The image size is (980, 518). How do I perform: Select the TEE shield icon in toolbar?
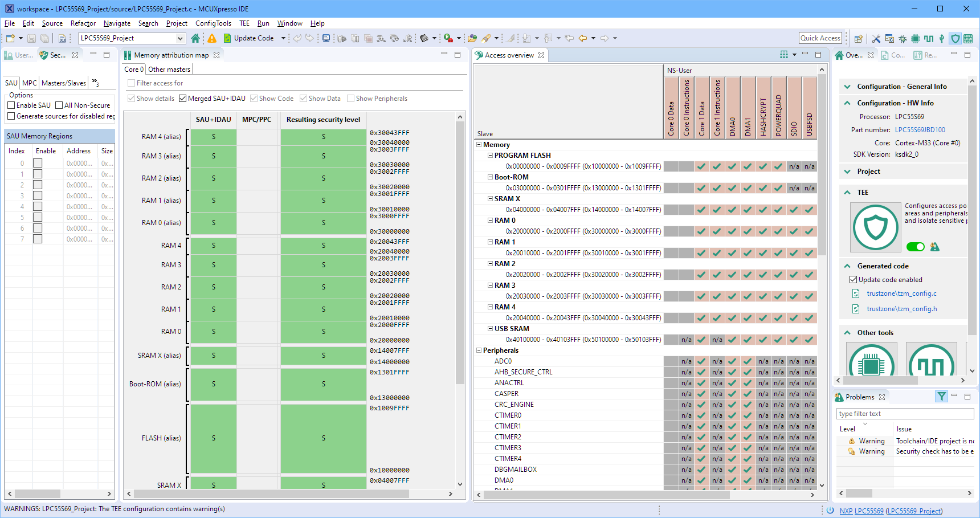click(x=955, y=39)
